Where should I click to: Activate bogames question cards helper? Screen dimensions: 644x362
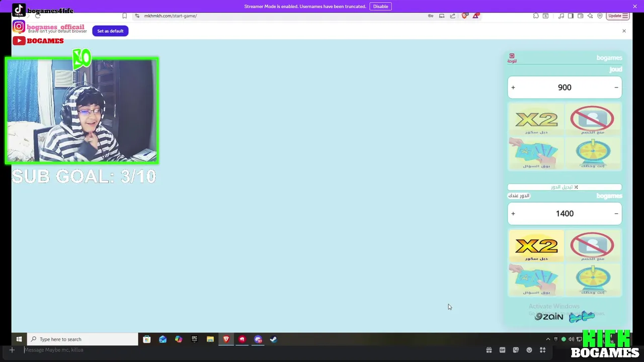click(x=536, y=280)
